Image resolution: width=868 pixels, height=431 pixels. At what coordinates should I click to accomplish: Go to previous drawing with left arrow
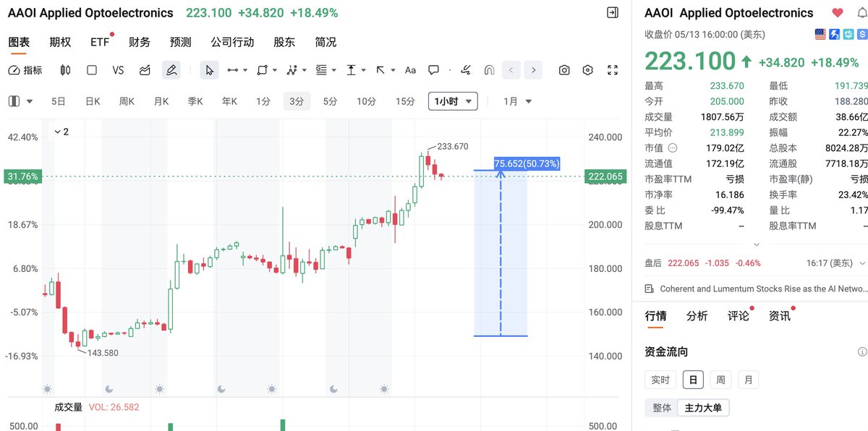[x=512, y=70]
